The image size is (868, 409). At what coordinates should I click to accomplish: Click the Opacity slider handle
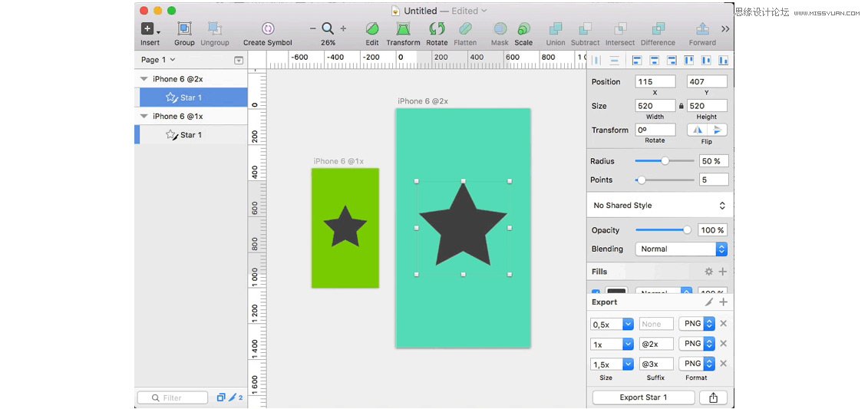[x=687, y=230]
